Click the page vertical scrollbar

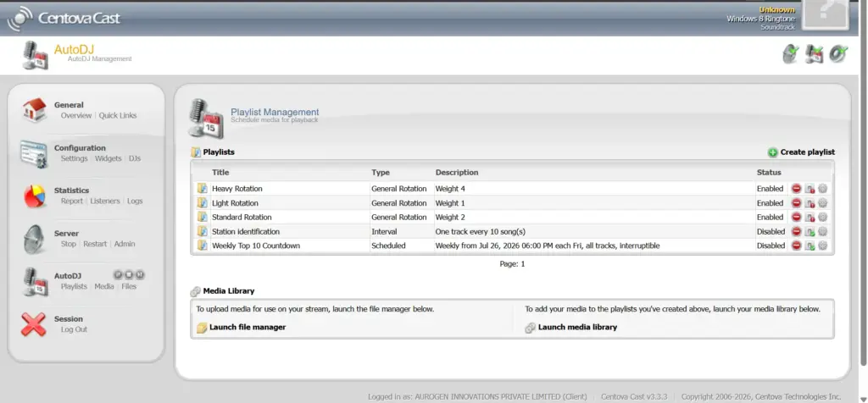[x=864, y=182]
